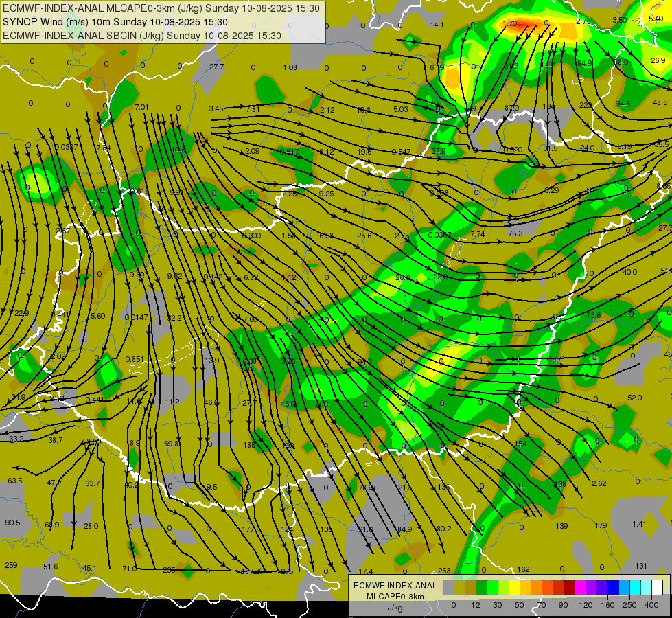This screenshot has height=618, width=672.
Task: Click legend tick label 12
Action: [x=475, y=605]
